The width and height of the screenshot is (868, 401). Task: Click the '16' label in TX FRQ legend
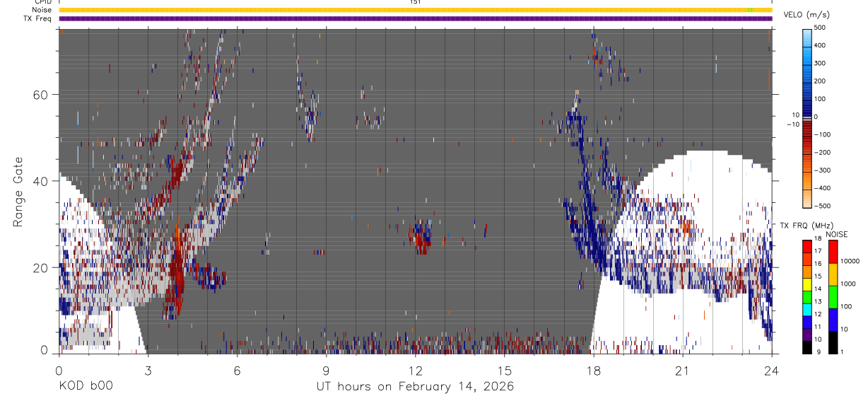pos(818,263)
